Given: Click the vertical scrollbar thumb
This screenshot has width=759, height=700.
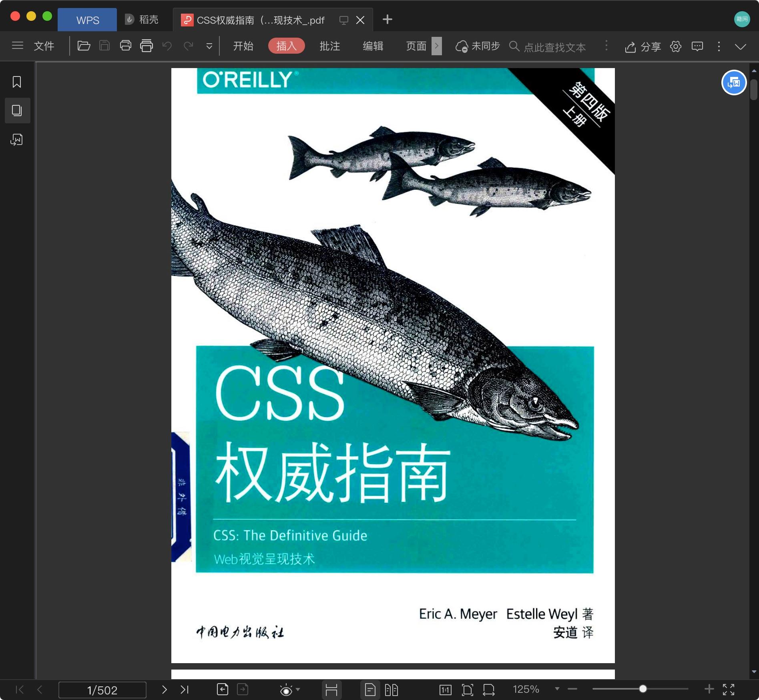Looking at the screenshot, I should [x=754, y=89].
